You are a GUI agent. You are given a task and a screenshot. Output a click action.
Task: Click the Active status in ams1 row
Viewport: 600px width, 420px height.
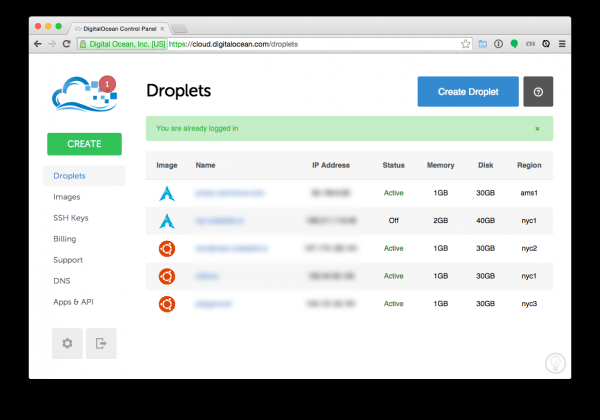(x=393, y=193)
